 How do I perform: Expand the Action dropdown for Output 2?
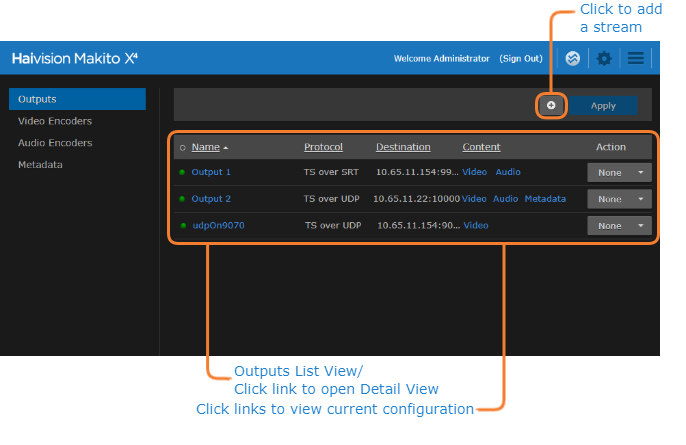(619, 199)
